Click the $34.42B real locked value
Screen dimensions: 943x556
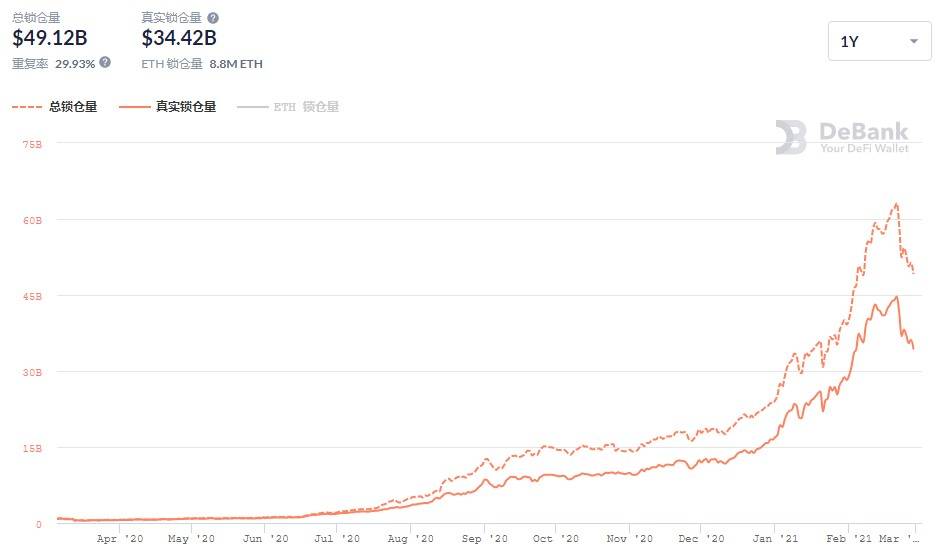point(179,39)
